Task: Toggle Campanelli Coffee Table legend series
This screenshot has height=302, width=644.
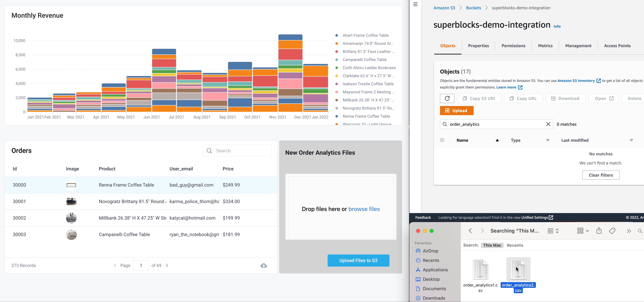Action: [364, 59]
